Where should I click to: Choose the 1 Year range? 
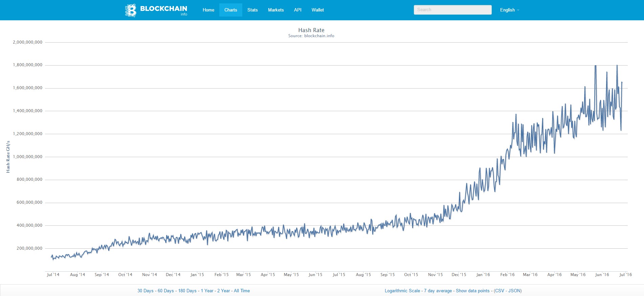207,291
